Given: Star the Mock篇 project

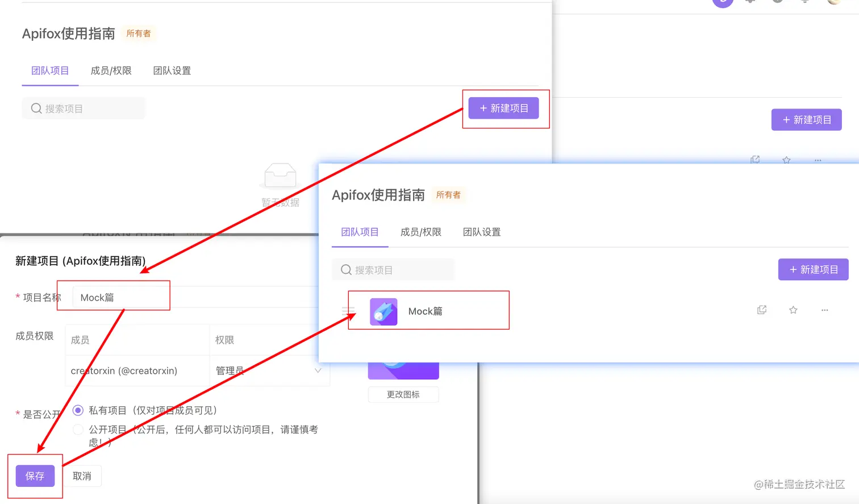Looking at the screenshot, I should coord(793,310).
